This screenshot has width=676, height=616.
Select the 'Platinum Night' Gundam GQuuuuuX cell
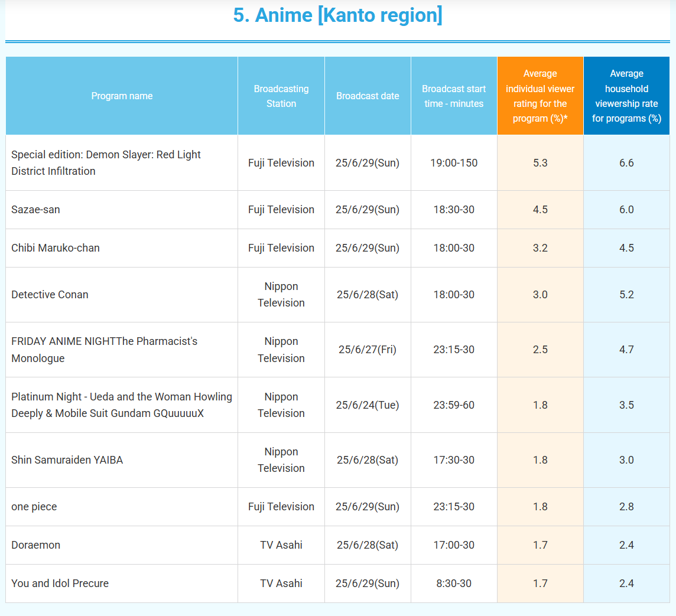(x=122, y=405)
